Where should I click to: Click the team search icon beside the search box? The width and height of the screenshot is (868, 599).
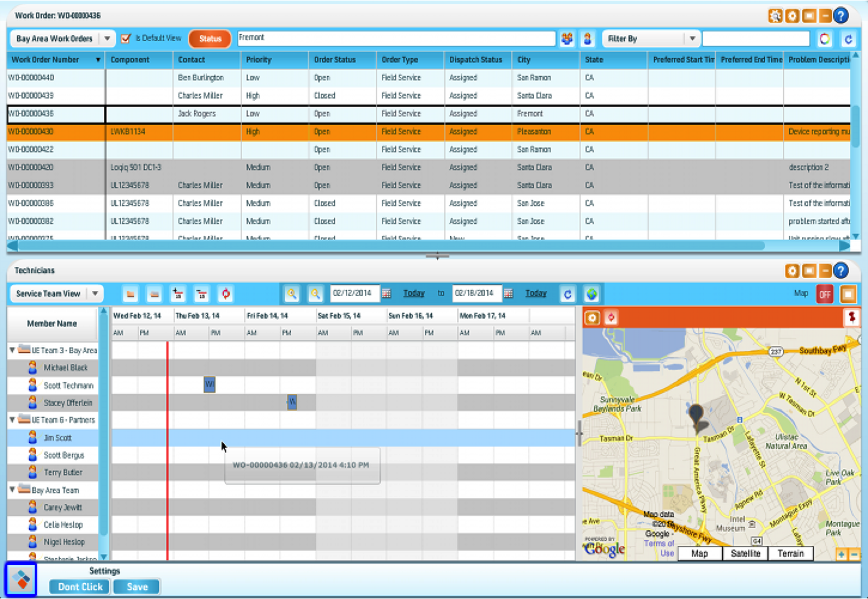click(567, 39)
